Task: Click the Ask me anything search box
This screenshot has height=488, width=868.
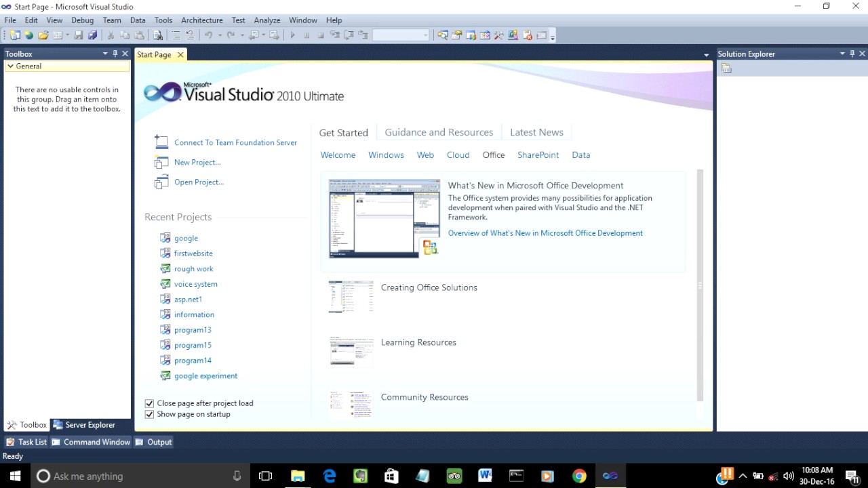Action: pyautogui.click(x=139, y=476)
